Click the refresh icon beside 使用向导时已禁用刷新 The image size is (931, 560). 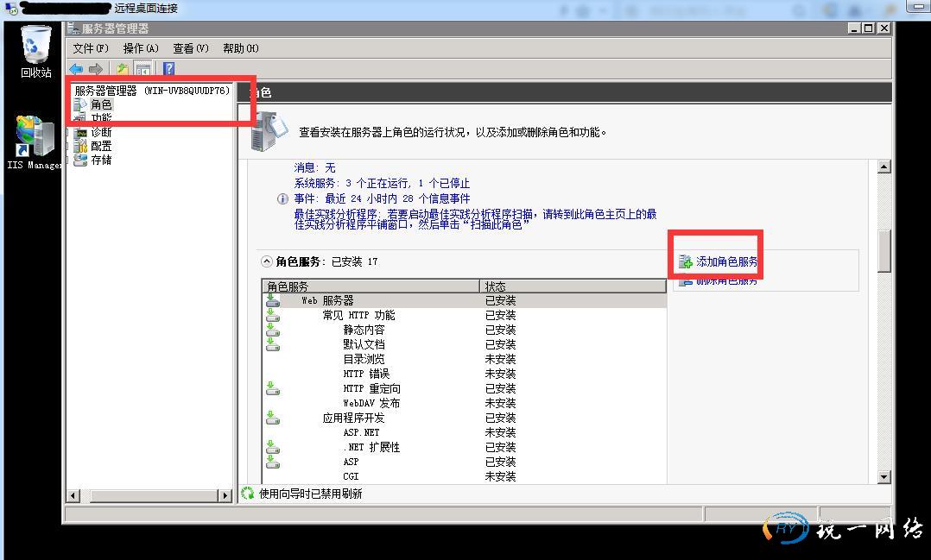click(248, 494)
